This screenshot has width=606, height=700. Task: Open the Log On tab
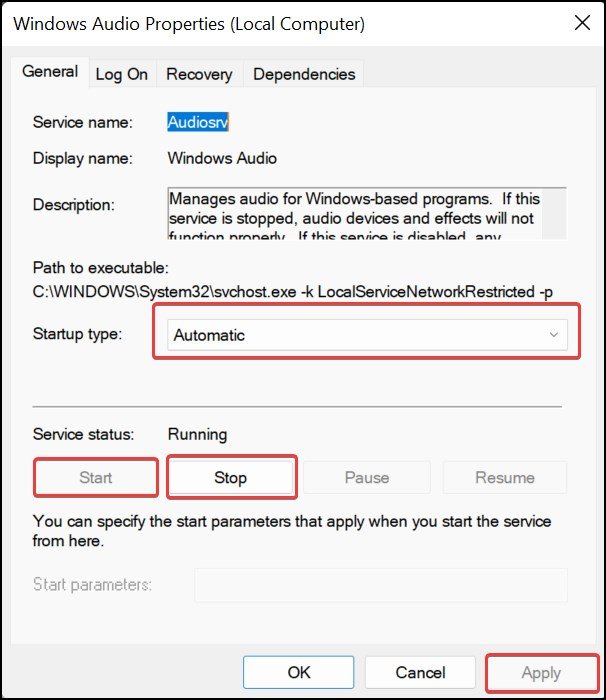[121, 74]
